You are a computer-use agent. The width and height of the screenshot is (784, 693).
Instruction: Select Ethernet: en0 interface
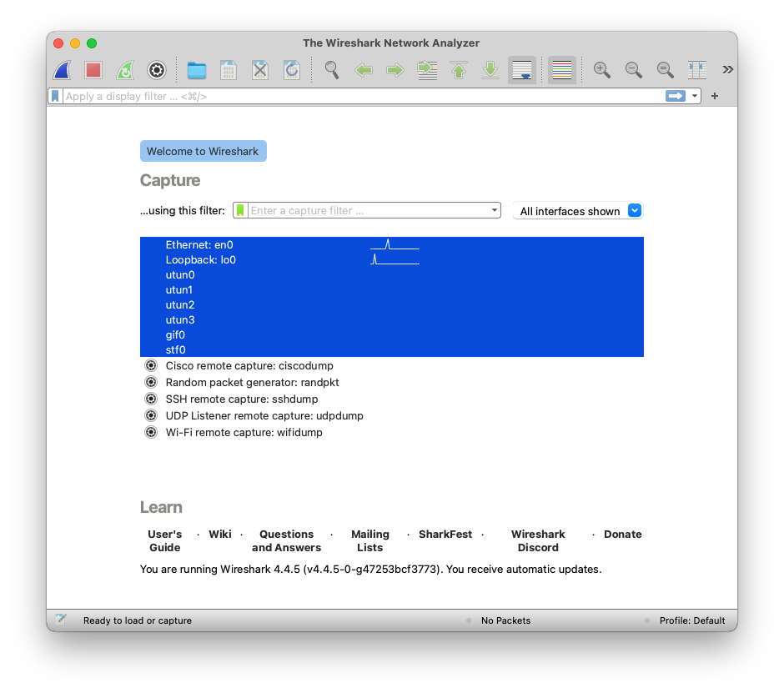tap(391, 244)
